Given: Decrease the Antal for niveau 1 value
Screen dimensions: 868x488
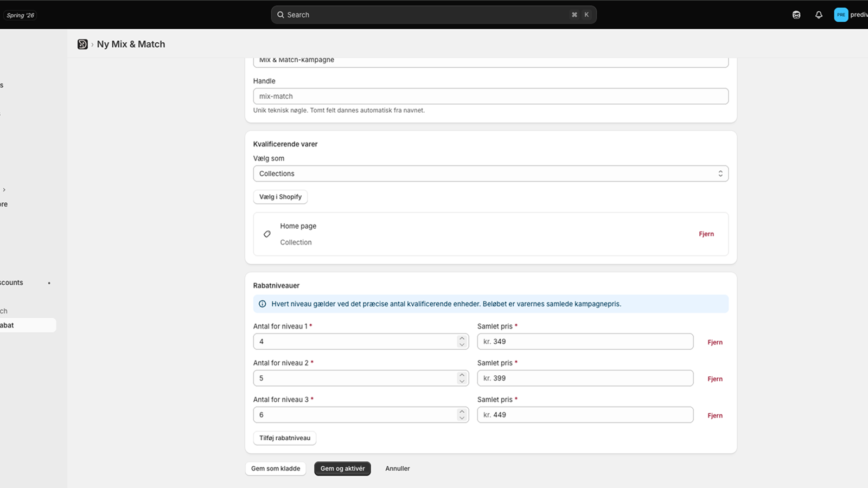Looking at the screenshot, I should click(x=462, y=345).
